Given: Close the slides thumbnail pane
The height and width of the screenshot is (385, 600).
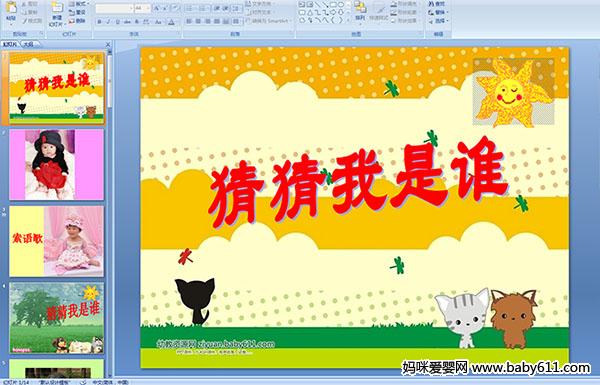Looking at the screenshot, I should pos(108,44).
